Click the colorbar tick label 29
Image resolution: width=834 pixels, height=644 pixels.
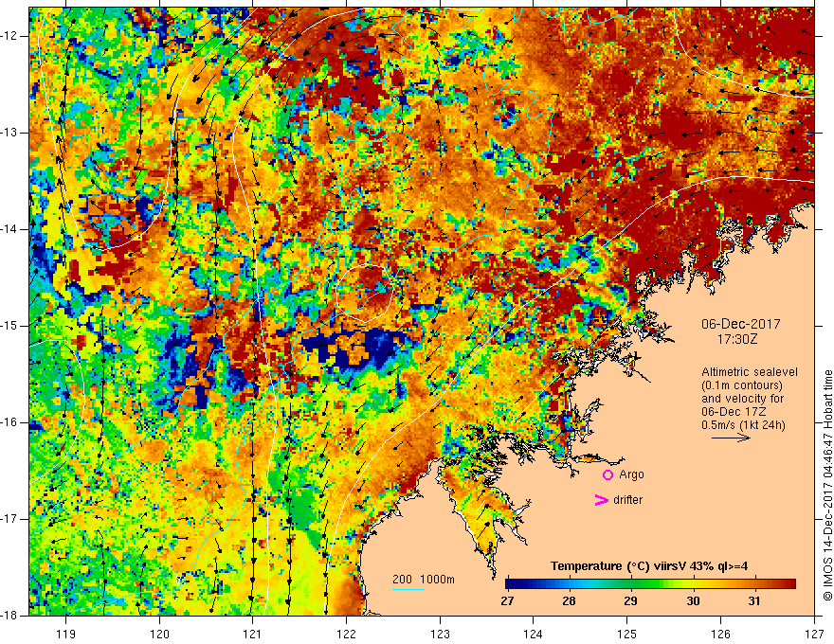631,601
